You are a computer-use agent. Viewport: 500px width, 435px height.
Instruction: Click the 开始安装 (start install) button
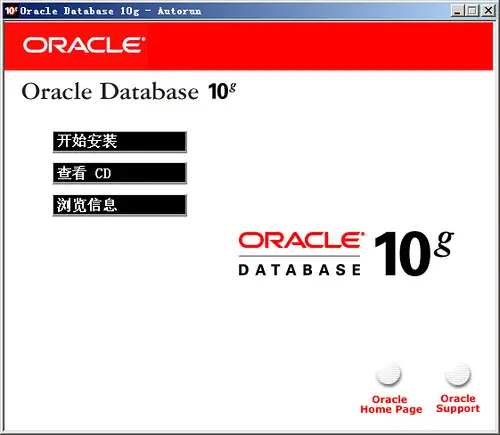click(120, 142)
